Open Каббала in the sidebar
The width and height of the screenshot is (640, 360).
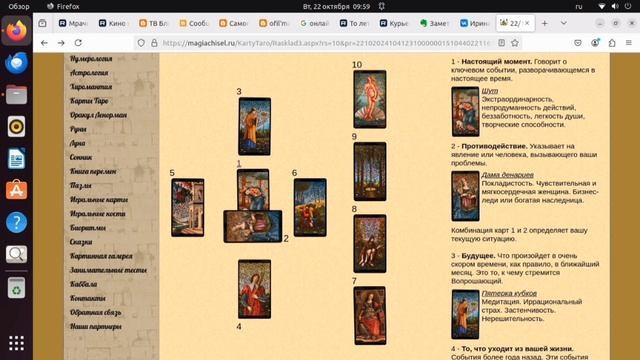83,284
